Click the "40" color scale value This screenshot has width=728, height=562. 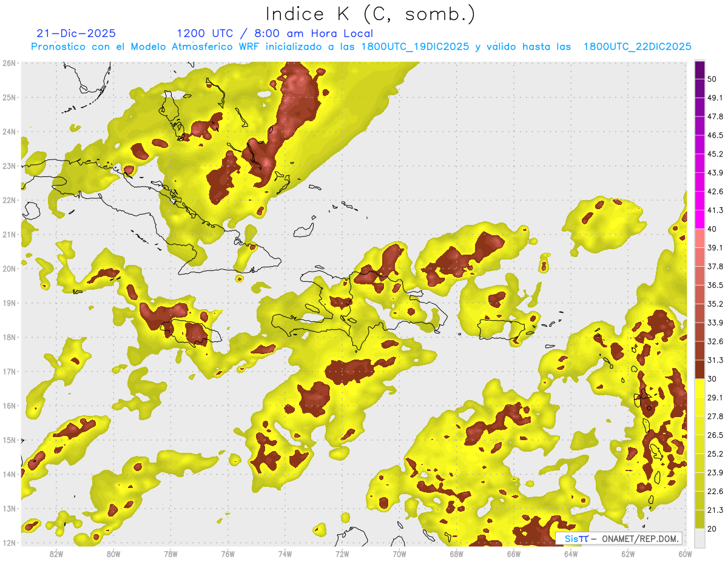click(x=712, y=229)
